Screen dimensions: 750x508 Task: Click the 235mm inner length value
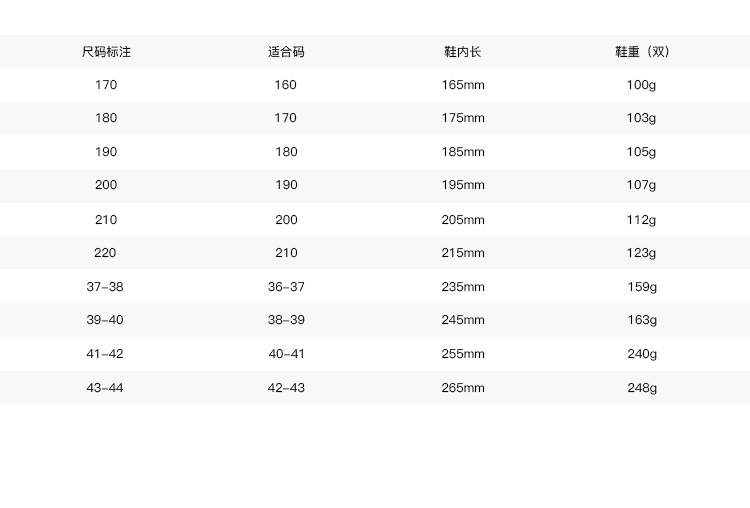(463, 287)
